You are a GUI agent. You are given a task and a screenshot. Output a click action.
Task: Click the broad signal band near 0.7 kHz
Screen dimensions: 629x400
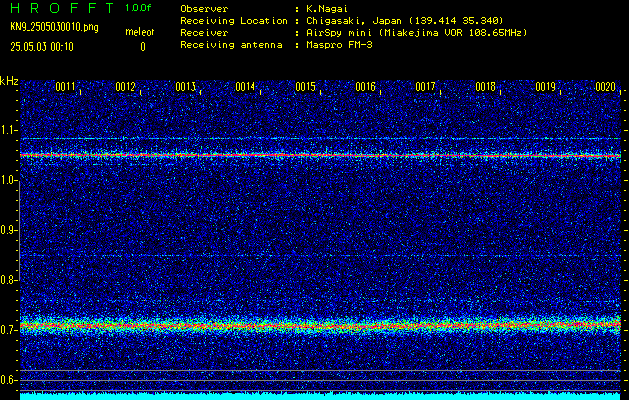320,325
